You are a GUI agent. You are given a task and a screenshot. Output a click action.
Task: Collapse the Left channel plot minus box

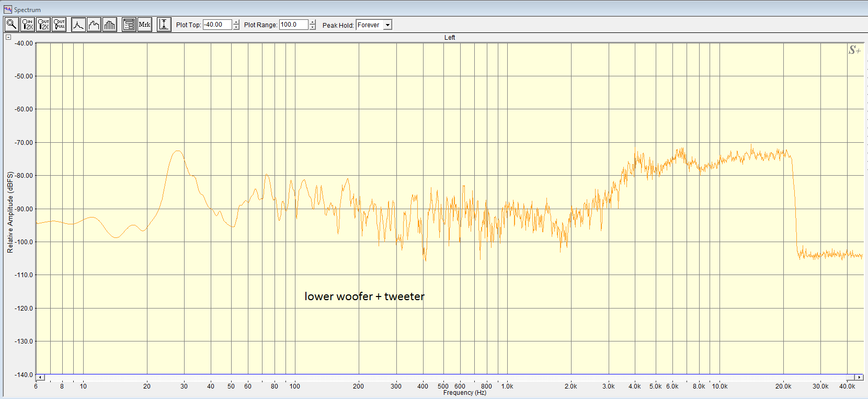coord(8,37)
